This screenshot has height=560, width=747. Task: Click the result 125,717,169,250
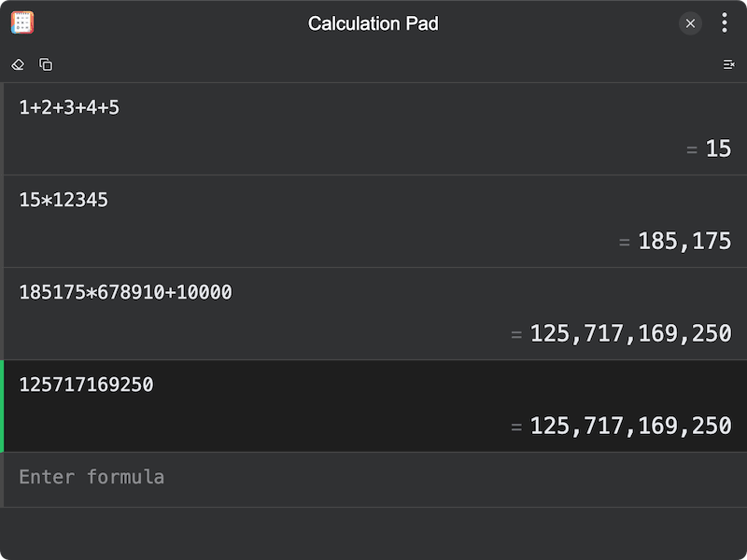630,332
